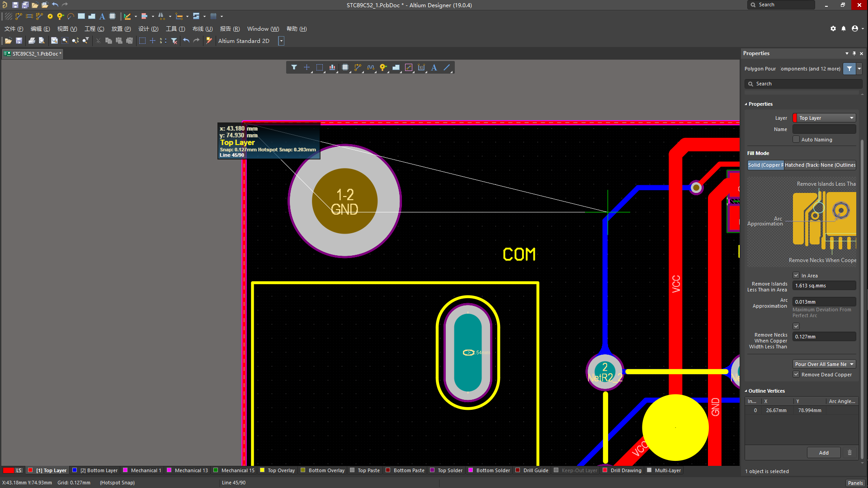Click the Arc Approximation 0.013mm field

coord(824,302)
